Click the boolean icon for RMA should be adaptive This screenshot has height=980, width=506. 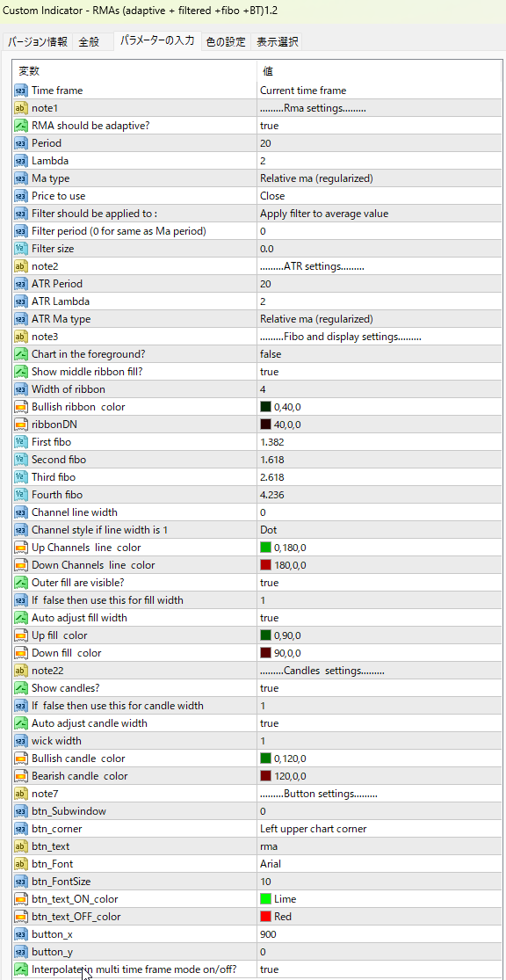pos(20,126)
